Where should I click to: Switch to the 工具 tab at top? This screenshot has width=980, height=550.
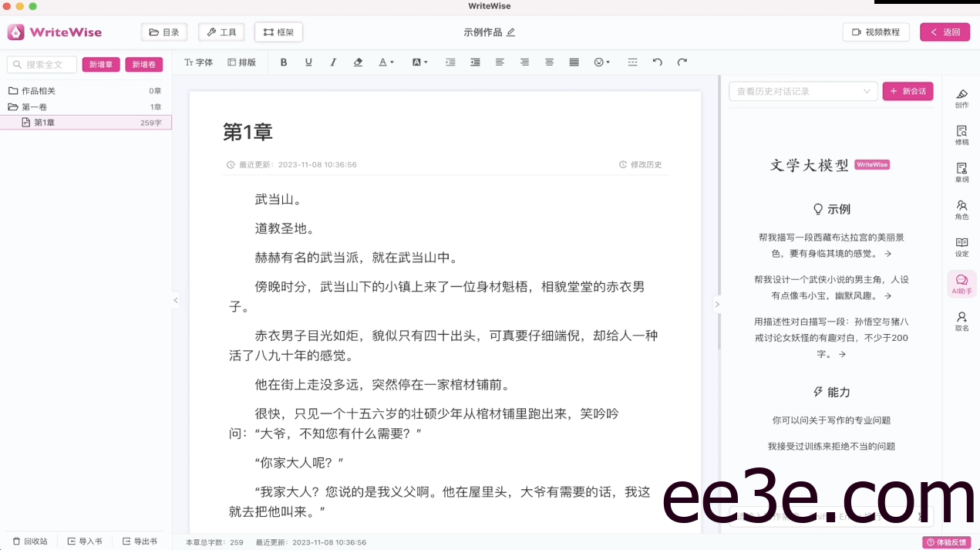(x=221, y=32)
